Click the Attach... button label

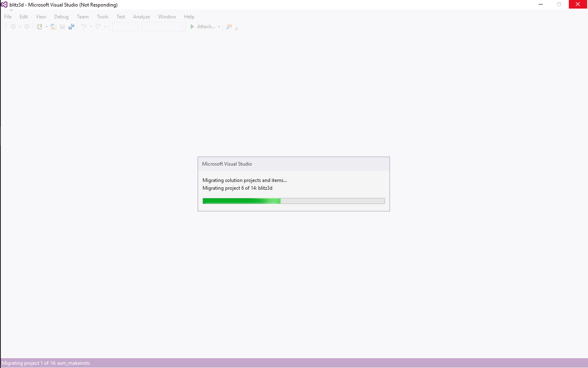[206, 27]
